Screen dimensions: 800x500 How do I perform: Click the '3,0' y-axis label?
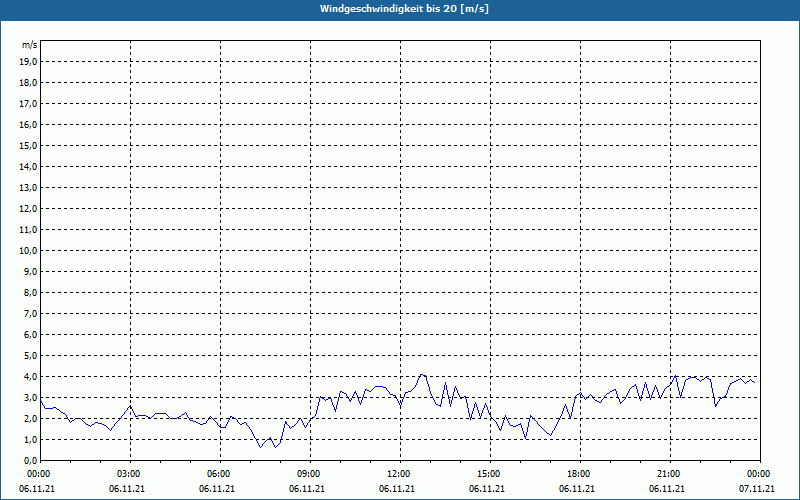[31, 397]
